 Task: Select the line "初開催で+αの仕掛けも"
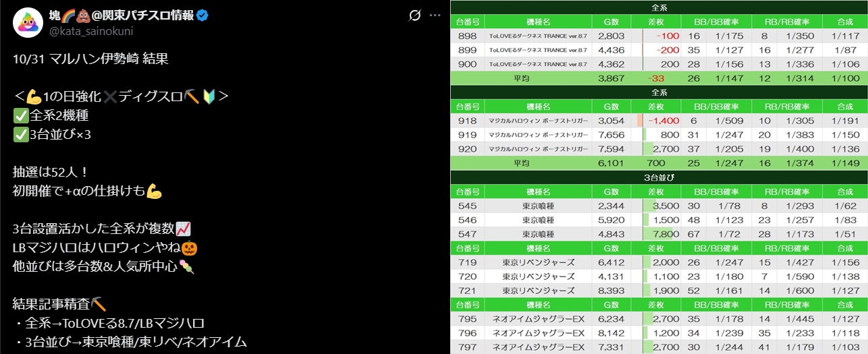88,191
